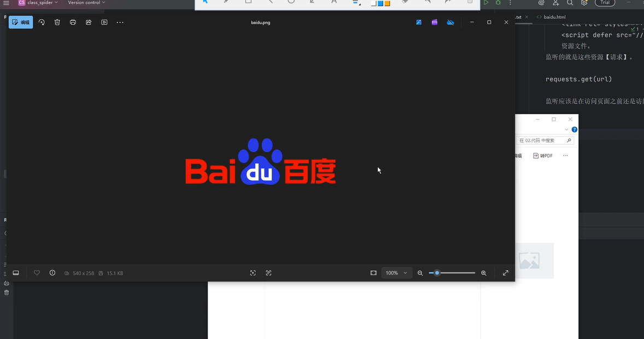Click the image placeholder thumbnail in Explorer
This screenshot has width=644, height=339.
click(x=529, y=261)
